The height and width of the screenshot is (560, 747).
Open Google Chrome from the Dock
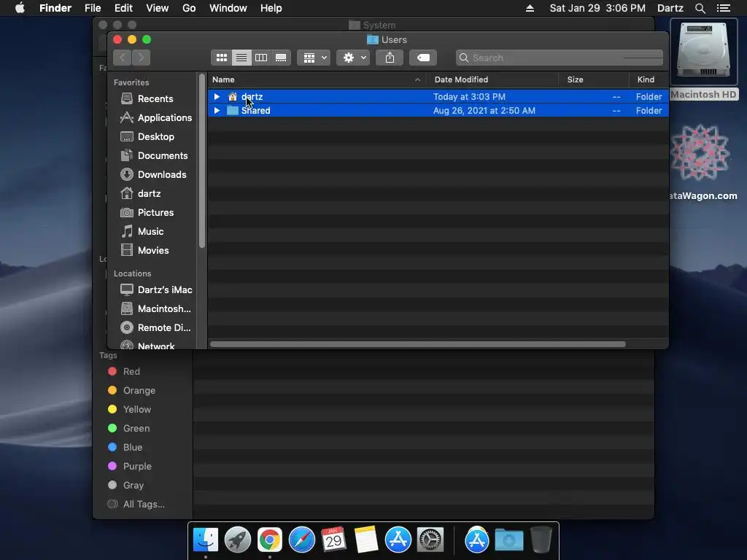[270, 540]
